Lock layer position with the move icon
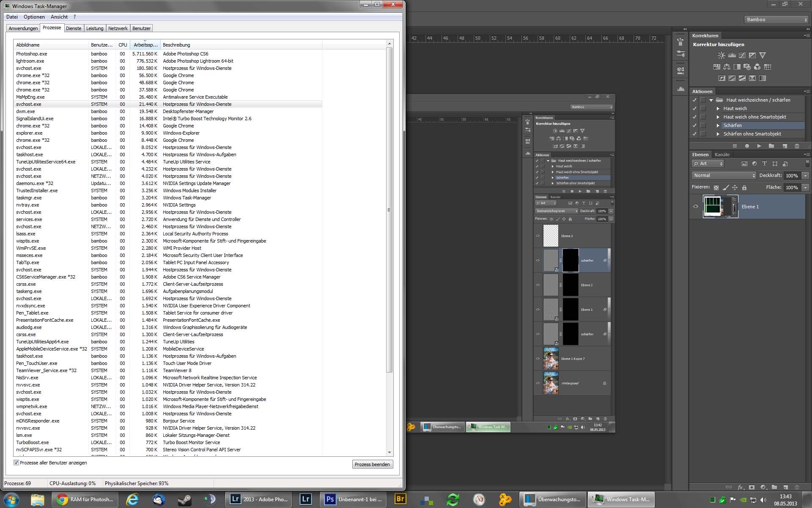812x508 pixels. point(735,187)
